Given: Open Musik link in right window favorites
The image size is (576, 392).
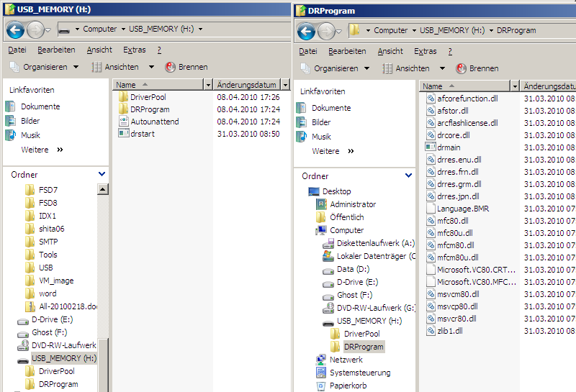Looking at the screenshot, I should click(321, 137).
